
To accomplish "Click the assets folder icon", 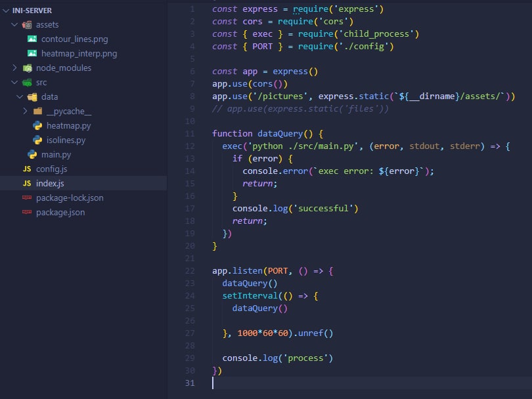I will (27, 25).
